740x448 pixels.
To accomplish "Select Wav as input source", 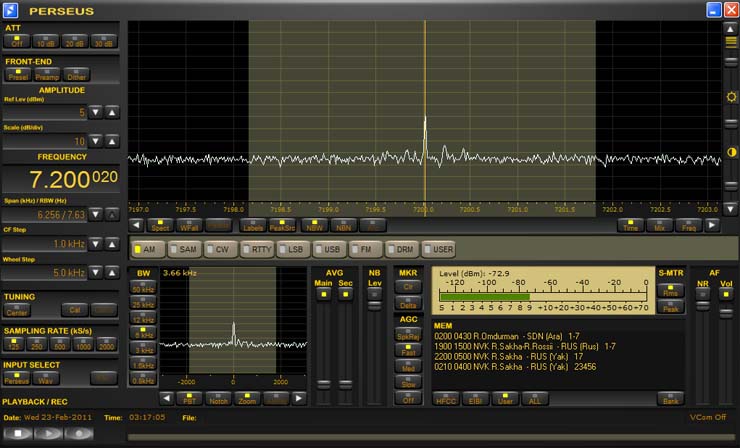I will click(46, 378).
